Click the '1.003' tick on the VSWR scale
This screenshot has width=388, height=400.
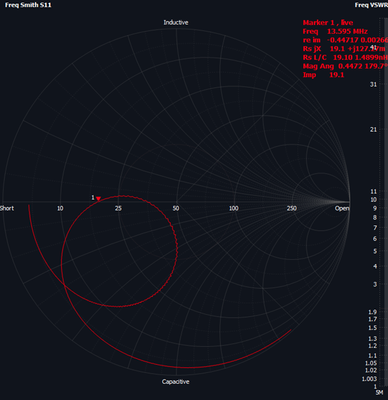(x=370, y=379)
